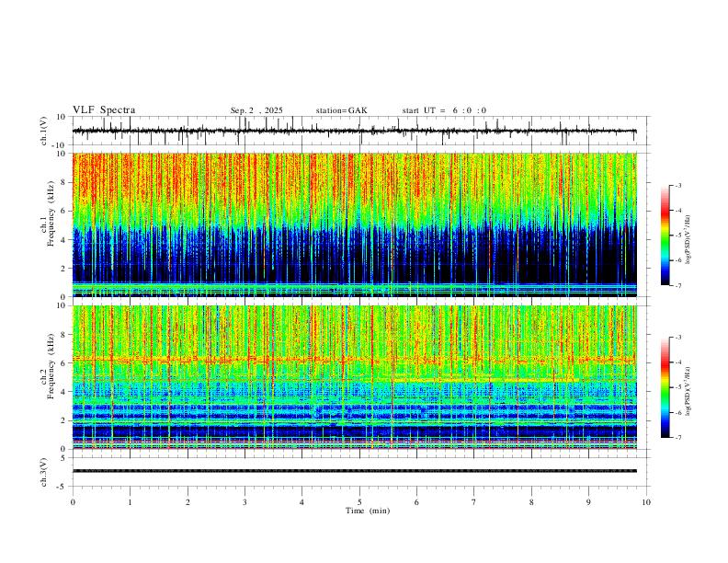
Task: Click the "VLF Spectra" title text
Action: [104, 110]
